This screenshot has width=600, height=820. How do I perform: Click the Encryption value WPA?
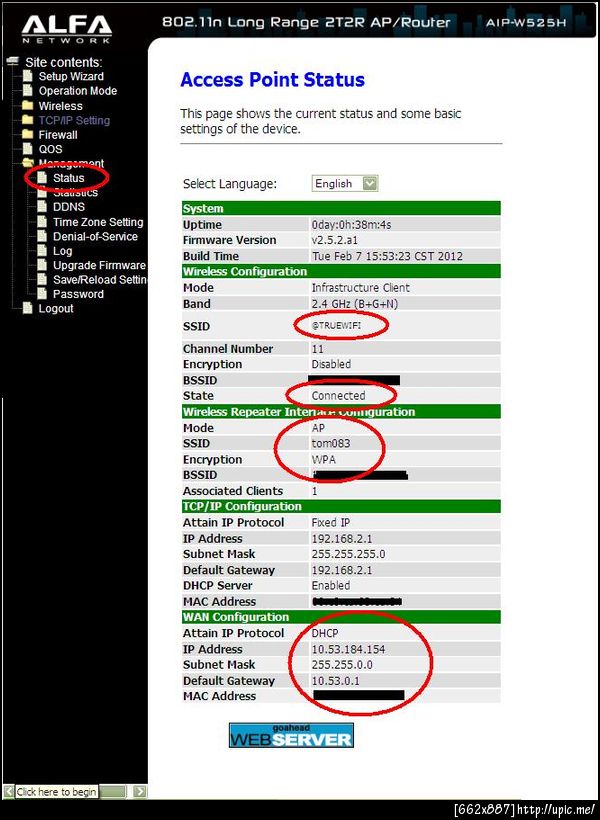tap(324, 460)
